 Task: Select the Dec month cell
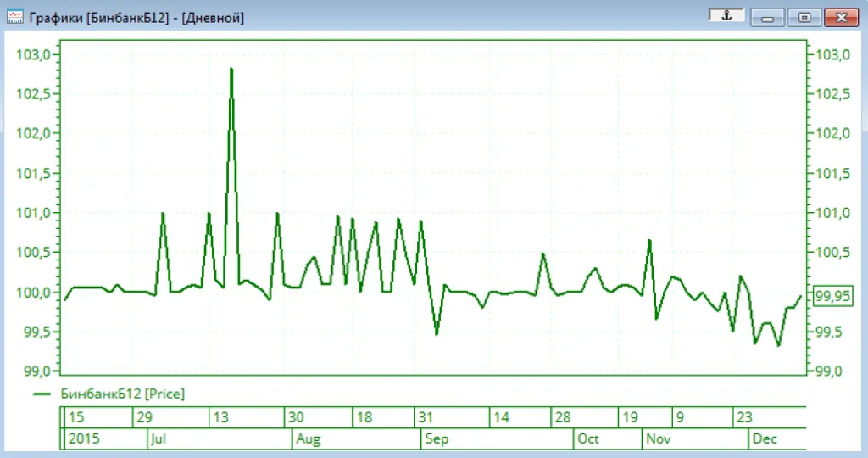(765, 439)
